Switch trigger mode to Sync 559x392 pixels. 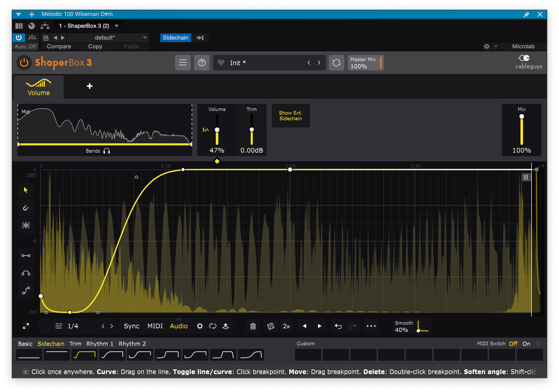[x=132, y=326]
